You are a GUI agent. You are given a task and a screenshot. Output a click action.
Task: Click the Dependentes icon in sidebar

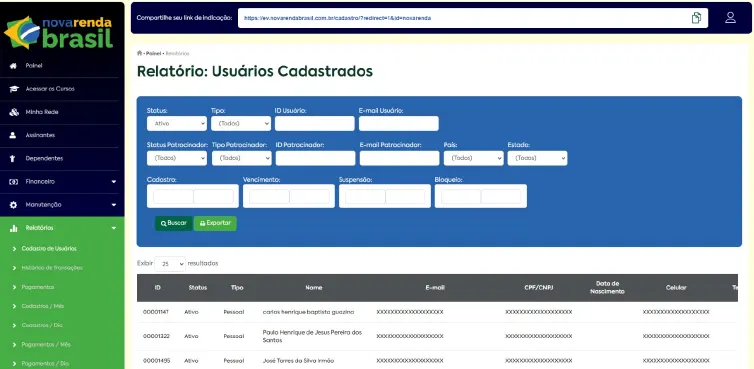13,158
